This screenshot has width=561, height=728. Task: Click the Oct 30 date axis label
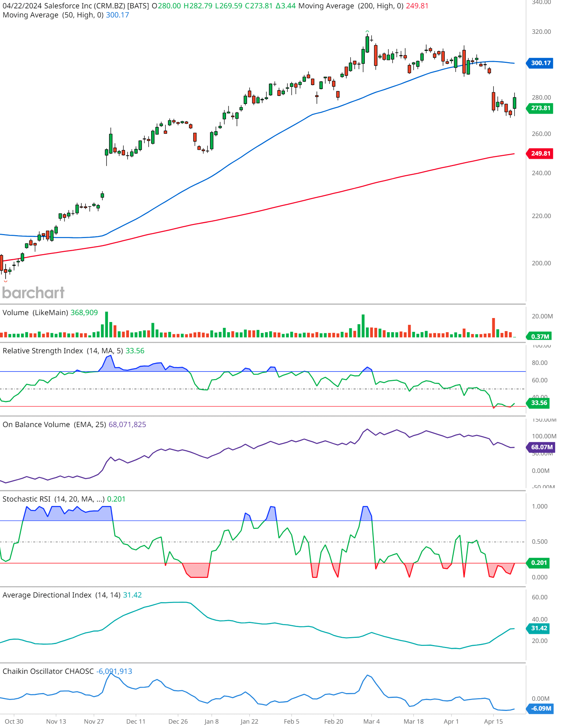click(14, 721)
